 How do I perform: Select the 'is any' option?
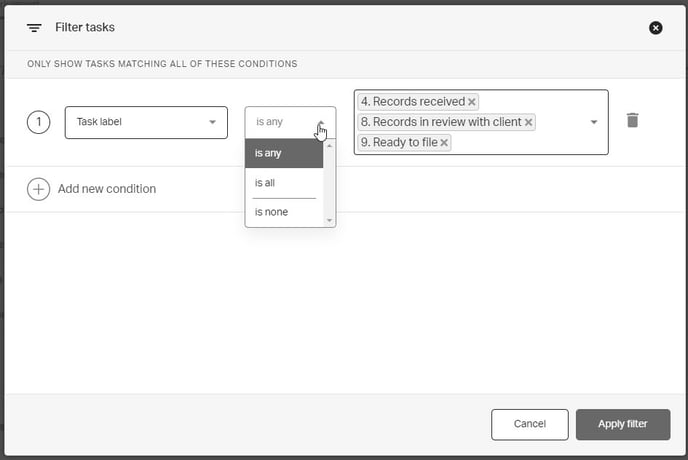pos(285,153)
